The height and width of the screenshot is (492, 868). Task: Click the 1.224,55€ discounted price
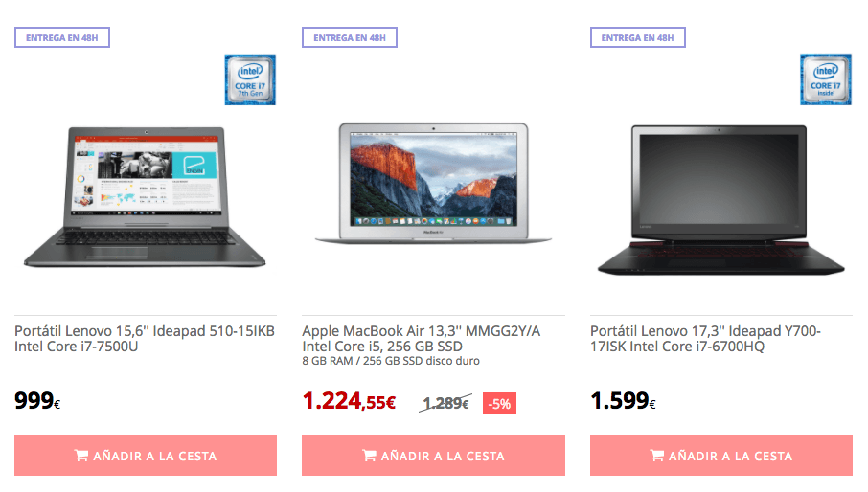click(349, 401)
